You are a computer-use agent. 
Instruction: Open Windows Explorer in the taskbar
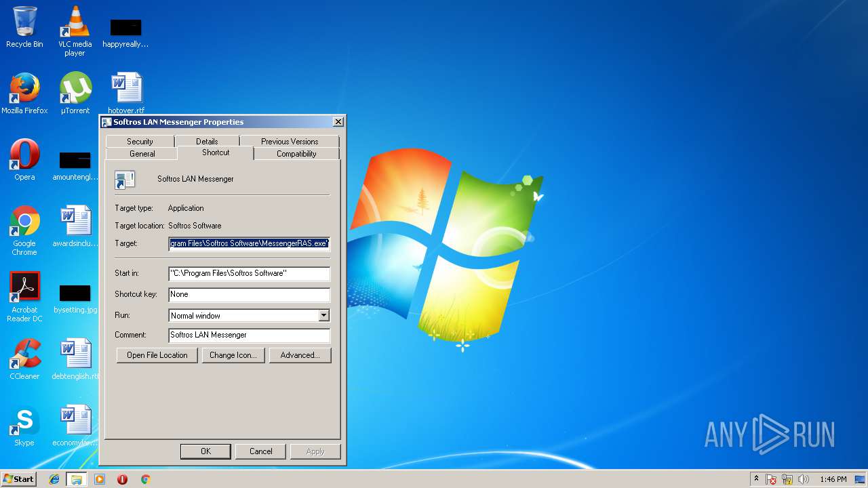(x=77, y=479)
